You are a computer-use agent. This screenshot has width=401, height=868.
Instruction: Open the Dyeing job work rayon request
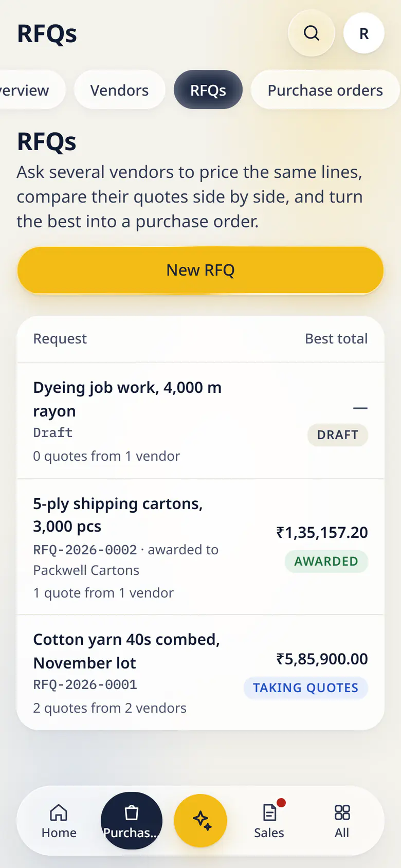[200, 421]
